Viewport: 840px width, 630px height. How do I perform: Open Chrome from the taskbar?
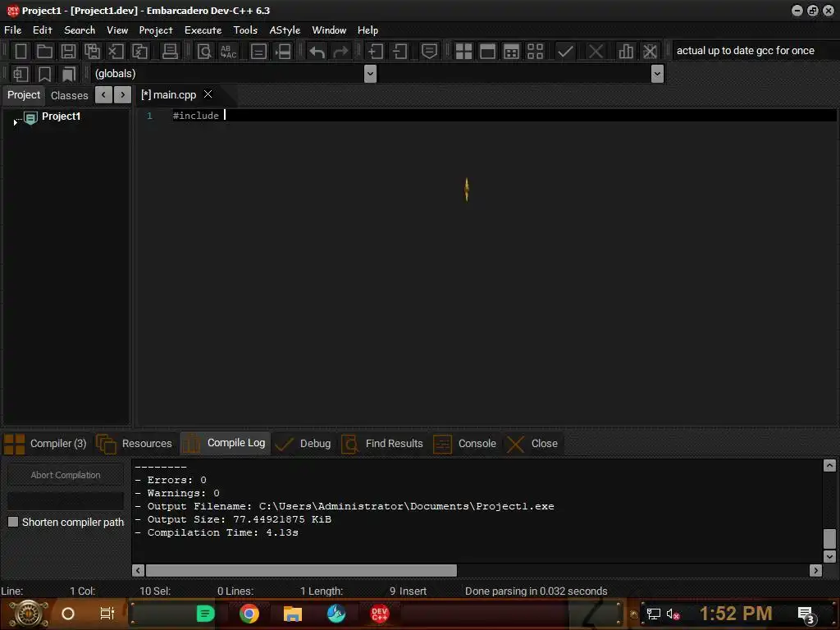pos(249,614)
